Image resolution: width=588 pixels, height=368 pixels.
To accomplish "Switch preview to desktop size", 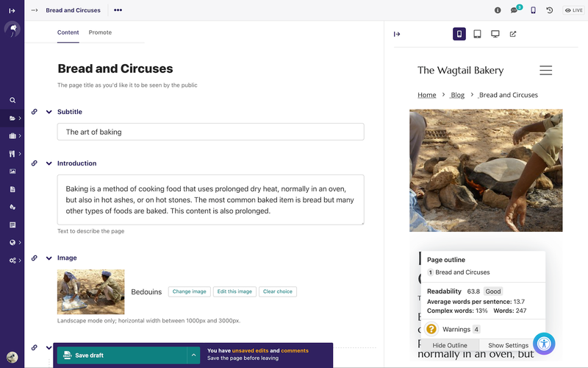I will pos(495,34).
